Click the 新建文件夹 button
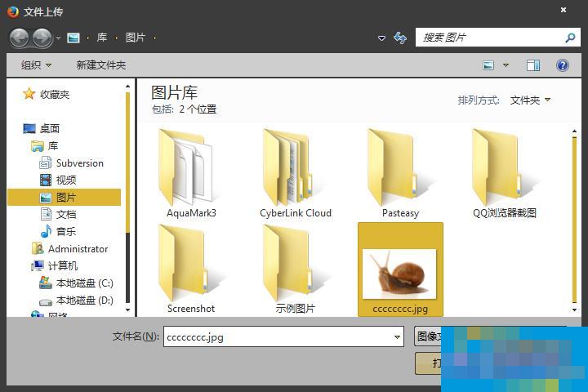 pyautogui.click(x=101, y=65)
